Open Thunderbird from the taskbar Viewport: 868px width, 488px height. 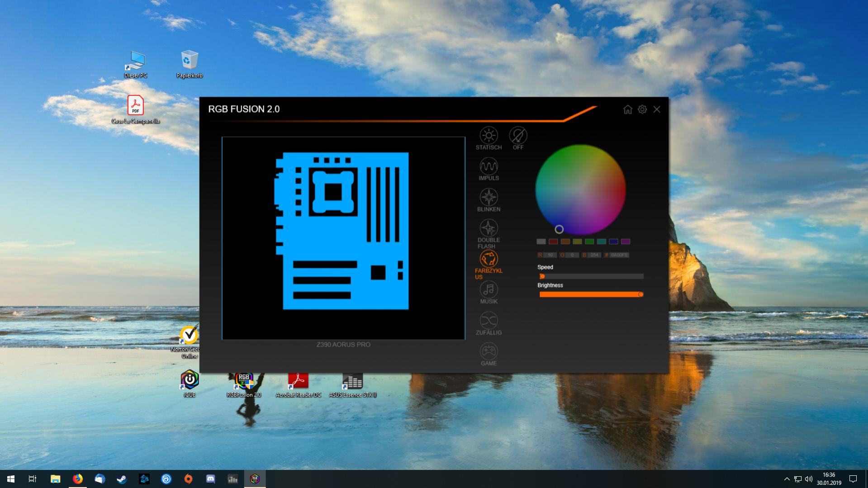click(100, 479)
